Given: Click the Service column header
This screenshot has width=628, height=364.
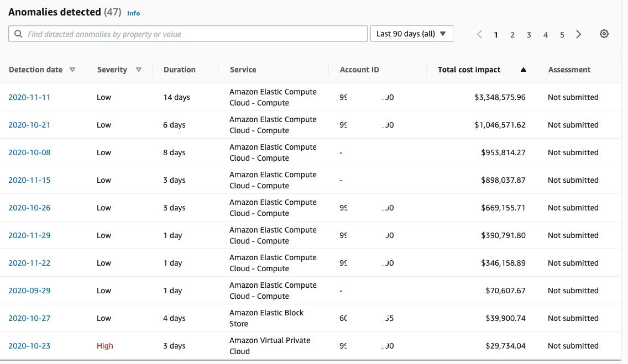Looking at the screenshot, I should (x=243, y=70).
